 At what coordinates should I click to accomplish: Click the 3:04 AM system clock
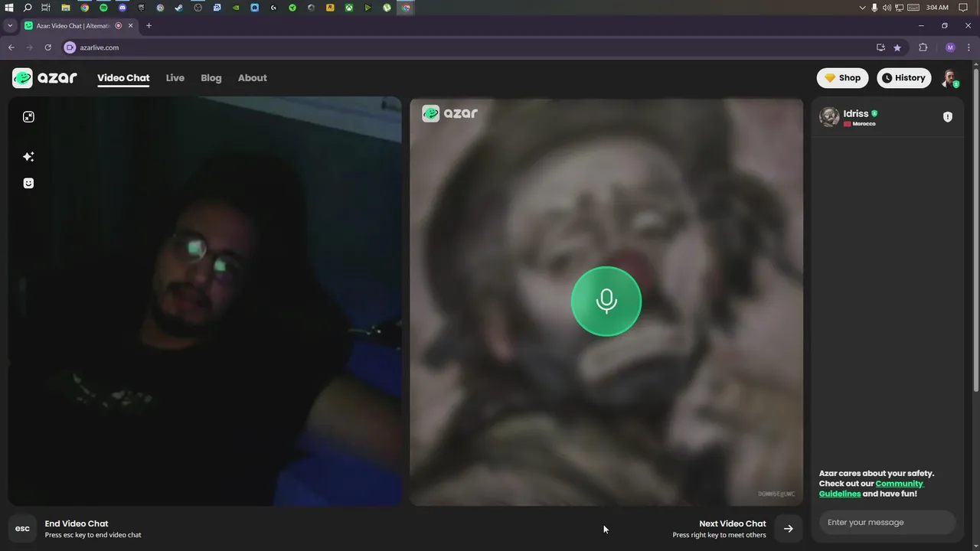pos(937,8)
